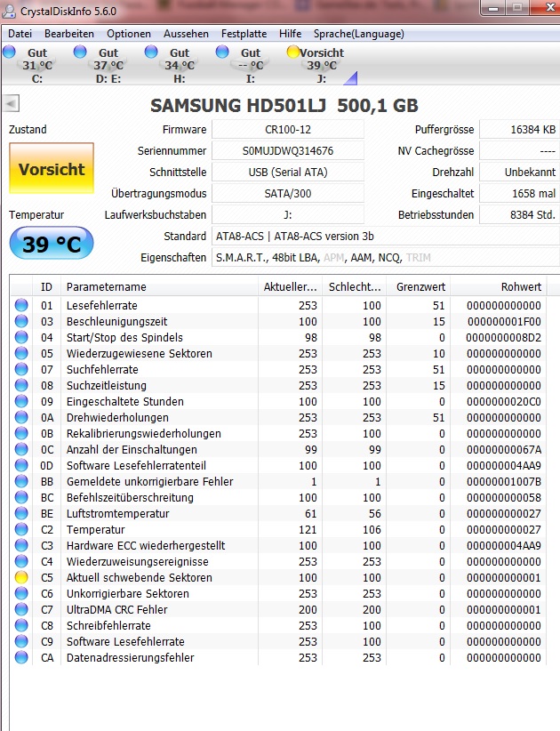Click the Grenzwert column header
The image size is (560, 731).
pyautogui.click(x=418, y=286)
